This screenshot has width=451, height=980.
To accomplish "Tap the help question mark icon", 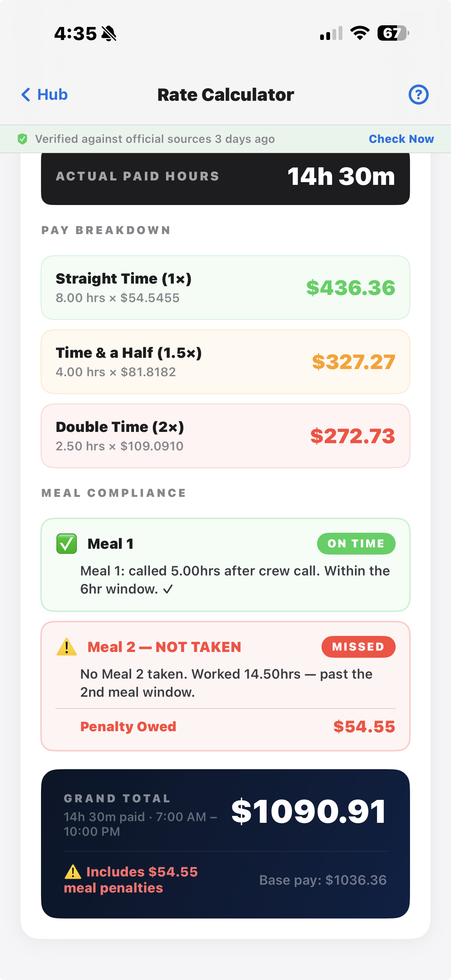I will point(418,94).
